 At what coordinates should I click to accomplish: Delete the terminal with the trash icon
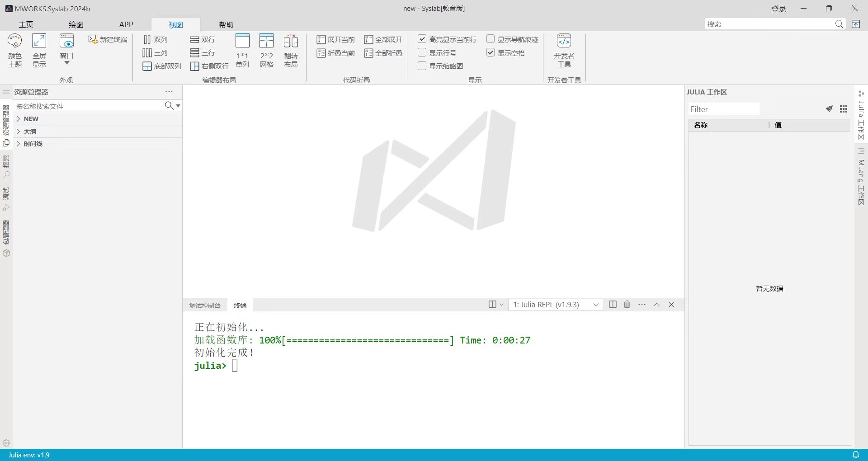coord(627,305)
